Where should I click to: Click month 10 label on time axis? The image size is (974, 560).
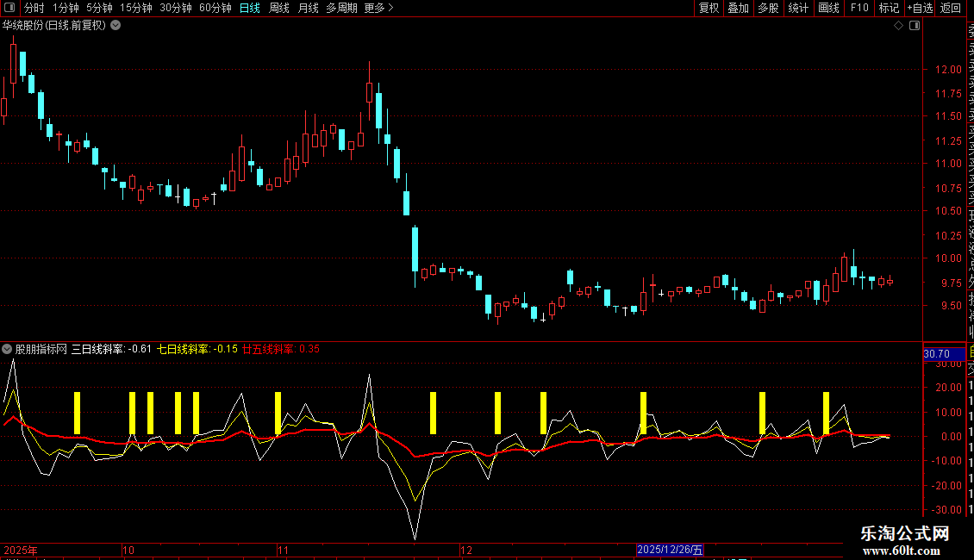[128, 550]
